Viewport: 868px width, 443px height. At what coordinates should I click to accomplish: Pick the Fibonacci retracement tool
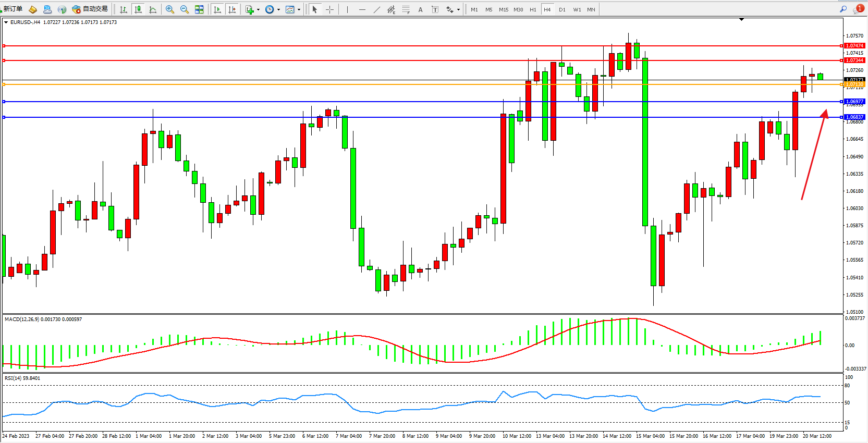point(406,9)
